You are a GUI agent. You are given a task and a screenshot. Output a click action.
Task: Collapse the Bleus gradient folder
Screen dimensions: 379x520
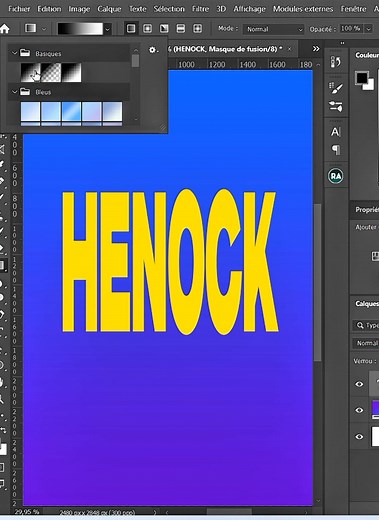click(14, 92)
